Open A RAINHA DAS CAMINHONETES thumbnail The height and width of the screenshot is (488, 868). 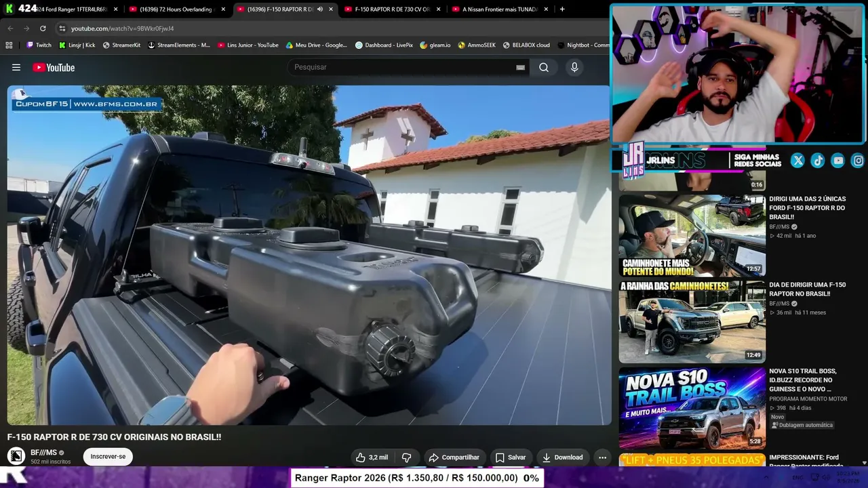(692, 322)
